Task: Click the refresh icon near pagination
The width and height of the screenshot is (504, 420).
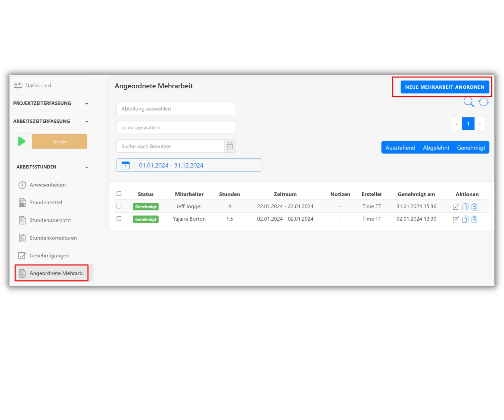Action: coord(484,102)
